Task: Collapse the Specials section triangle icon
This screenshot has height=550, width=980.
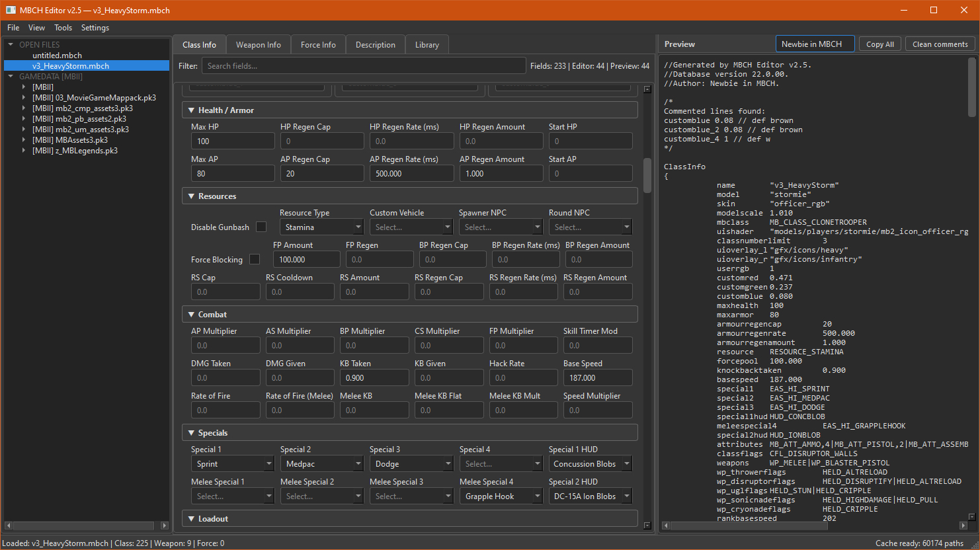Action: click(x=191, y=433)
